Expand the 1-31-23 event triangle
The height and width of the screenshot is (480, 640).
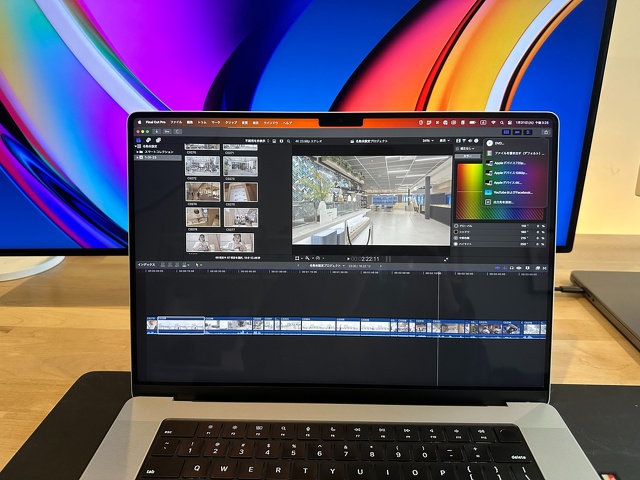[138, 157]
